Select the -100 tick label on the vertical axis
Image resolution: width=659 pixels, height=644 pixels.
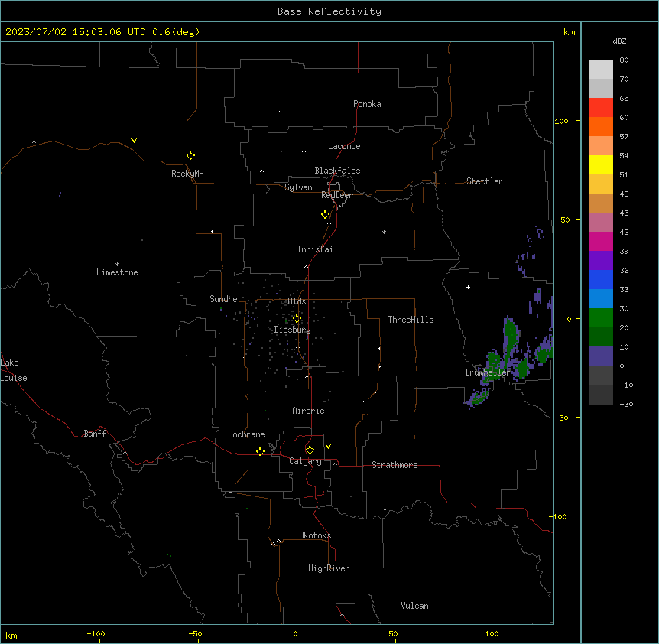559,516
